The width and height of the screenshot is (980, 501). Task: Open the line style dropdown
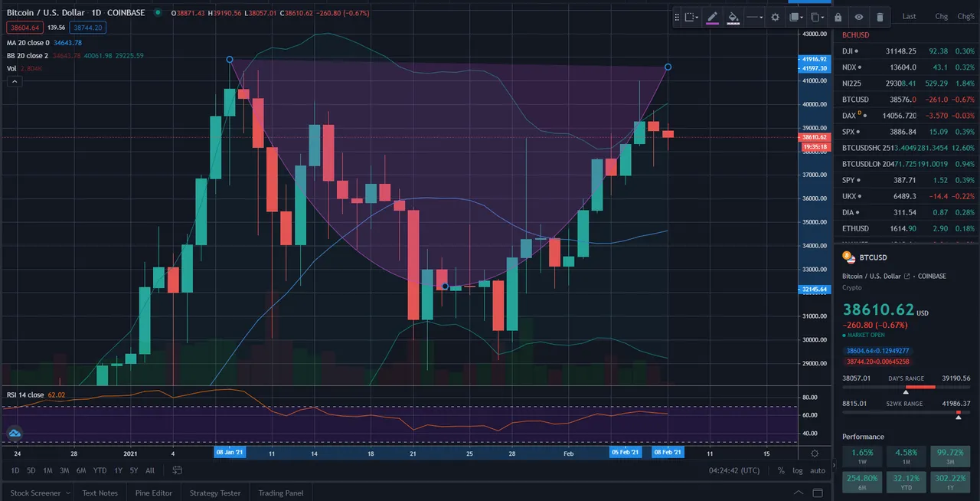pyautogui.click(x=755, y=17)
